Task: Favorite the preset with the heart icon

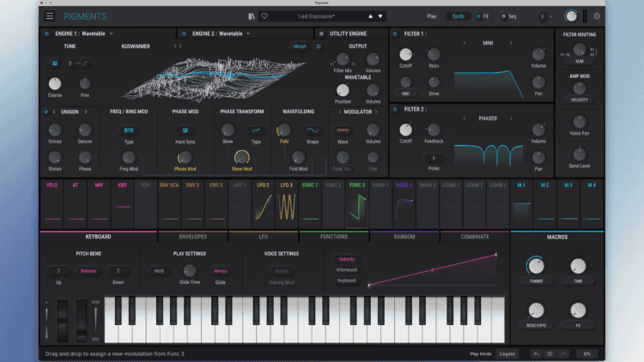Action: coord(264,16)
